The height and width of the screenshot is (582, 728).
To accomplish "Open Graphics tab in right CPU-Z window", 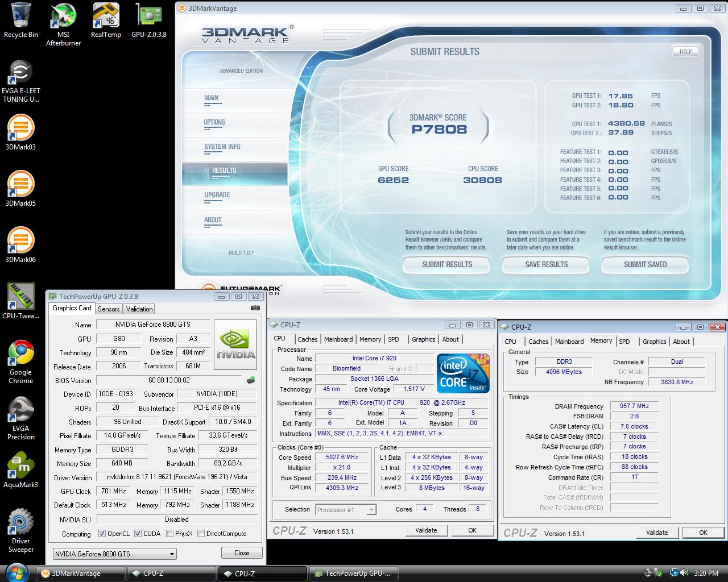I will coord(654,342).
